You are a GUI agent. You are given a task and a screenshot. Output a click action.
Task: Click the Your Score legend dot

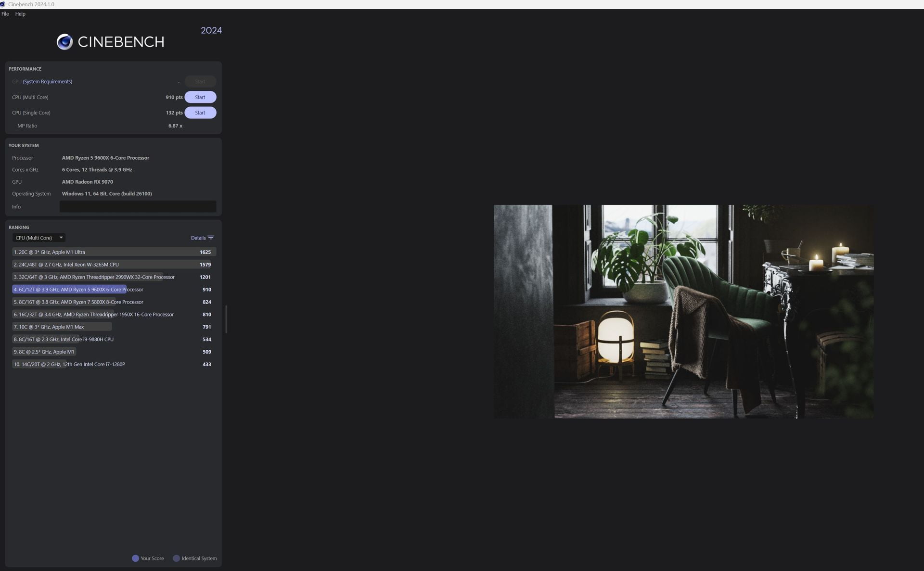pyautogui.click(x=135, y=558)
